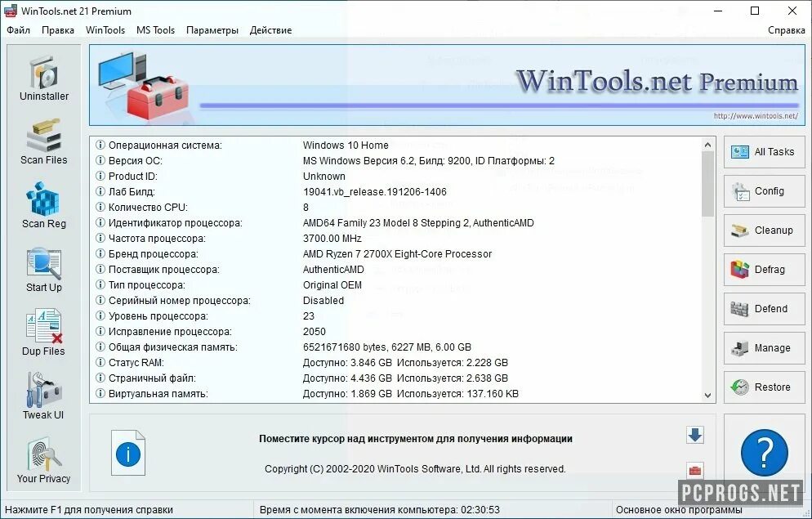Click info icon beside Статус RAM

pos(100,363)
